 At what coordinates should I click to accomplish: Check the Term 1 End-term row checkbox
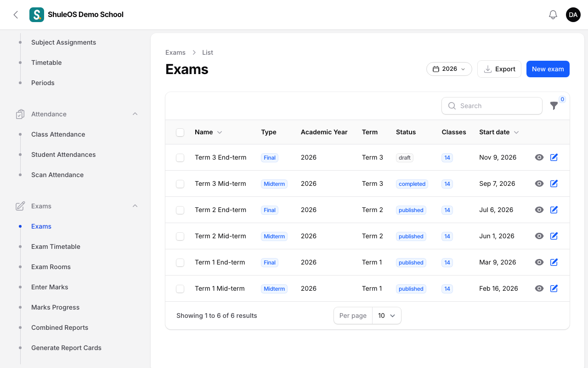[180, 263]
